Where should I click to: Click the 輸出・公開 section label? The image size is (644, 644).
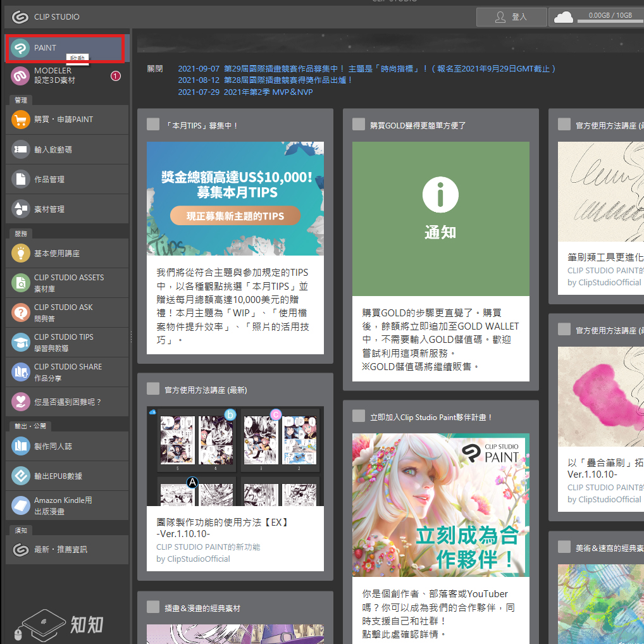[x=30, y=426]
